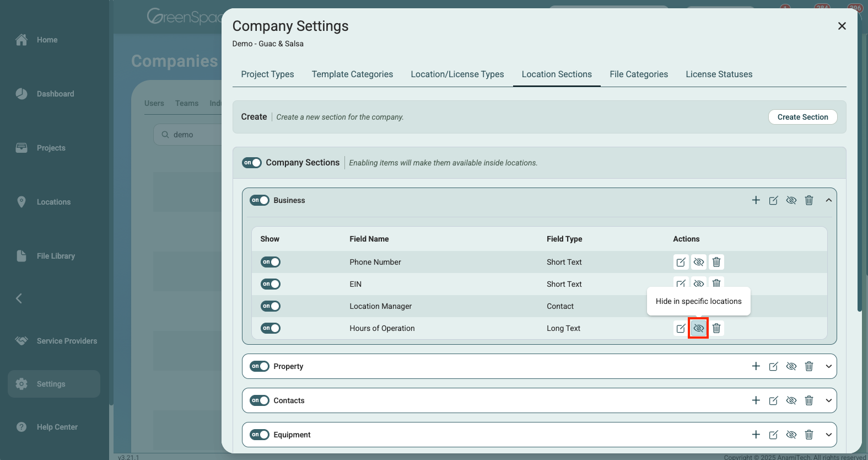Collapse the Business section
Image resolution: width=868 pixels, height=460 pixels.
pos(828,200)
